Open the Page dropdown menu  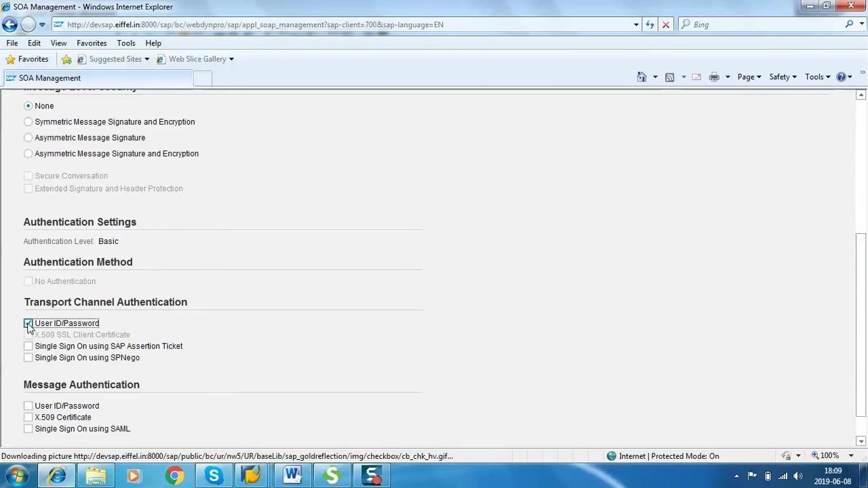[749, 77]
